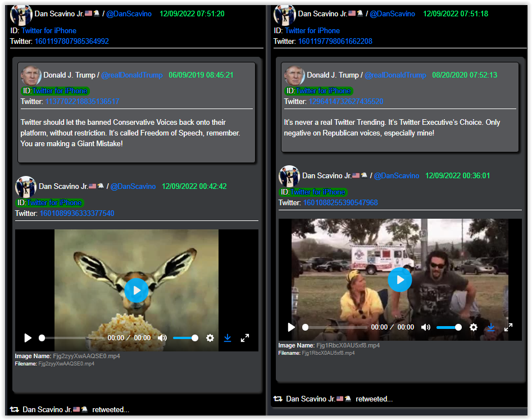The height and width of the screenshot is (420, 532).
Task: Open @realDonaldTrump link in the 08/20/2020 tweet
Action: pyautogui.click(x=395, y=75)
